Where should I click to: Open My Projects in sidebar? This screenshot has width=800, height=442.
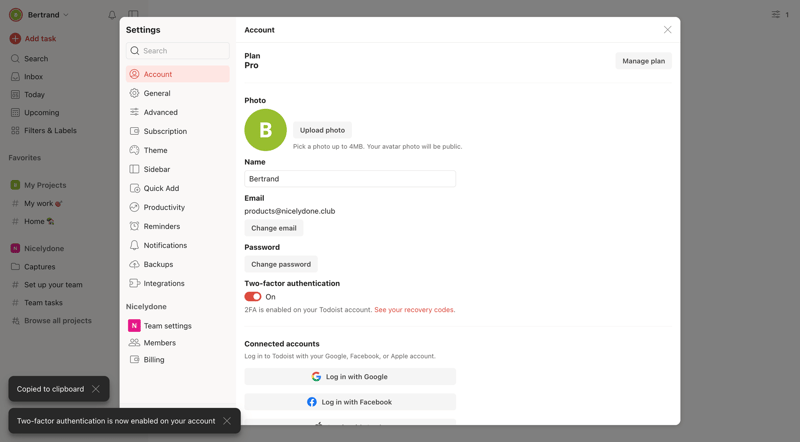45,185
